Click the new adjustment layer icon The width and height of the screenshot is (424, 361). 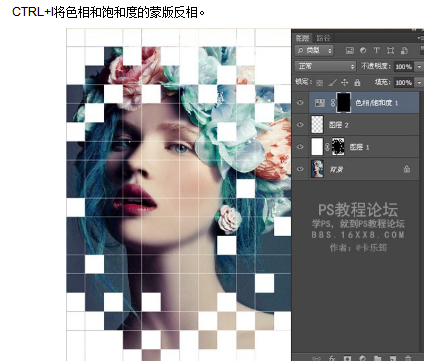(x=362, y=358)
